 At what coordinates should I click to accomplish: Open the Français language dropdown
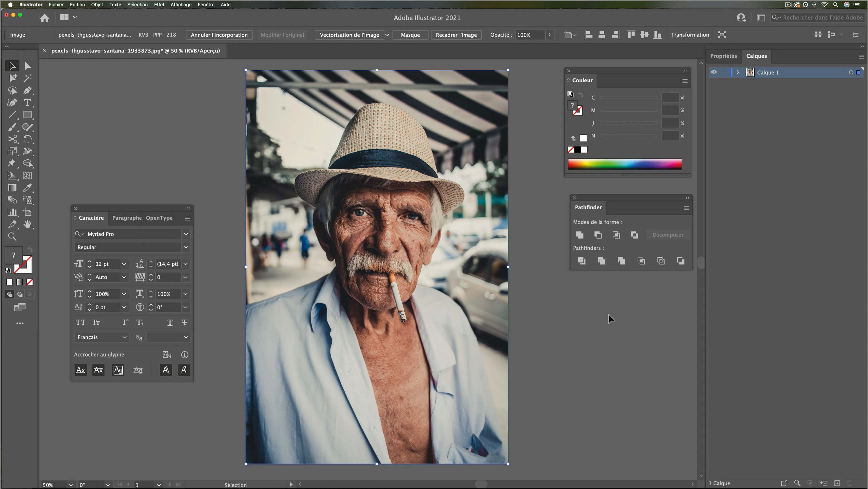tap(101, 337)
